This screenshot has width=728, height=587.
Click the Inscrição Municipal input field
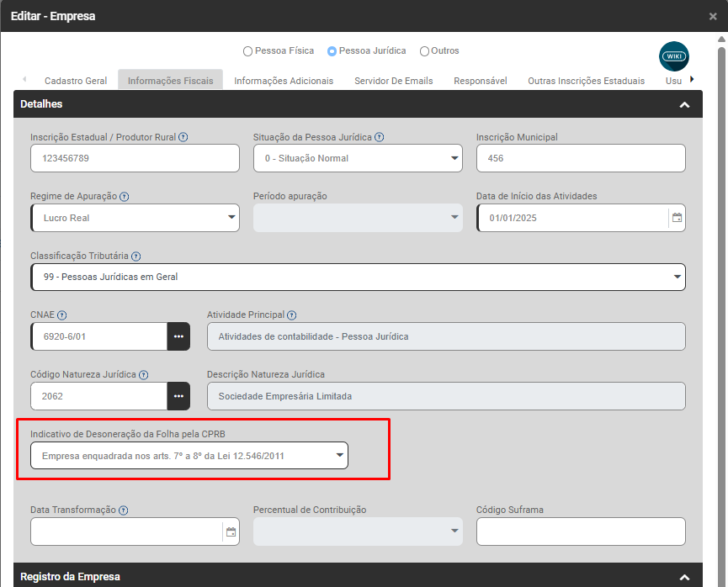[x=581, y=158]
